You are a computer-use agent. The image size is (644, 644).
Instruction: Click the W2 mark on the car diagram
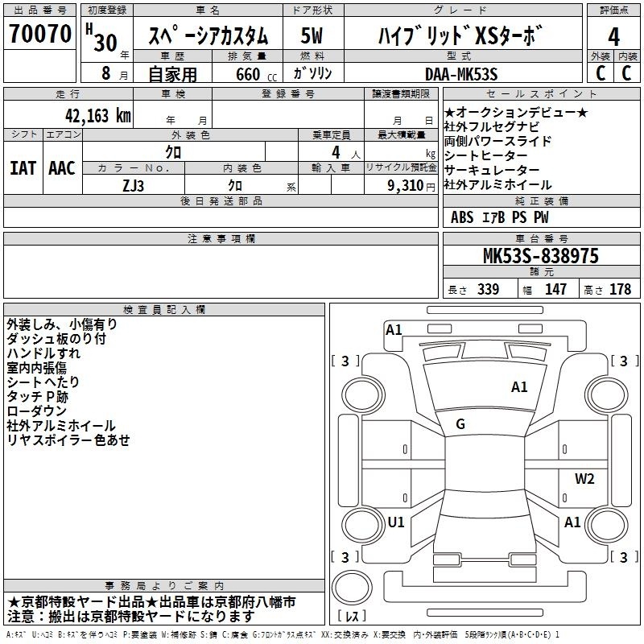coord(584,479)
